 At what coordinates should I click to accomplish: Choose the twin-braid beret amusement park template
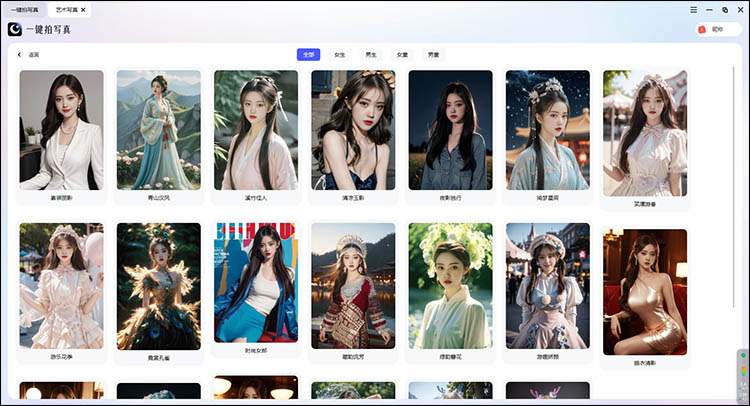pyautogui.click(x=548, y=285)
